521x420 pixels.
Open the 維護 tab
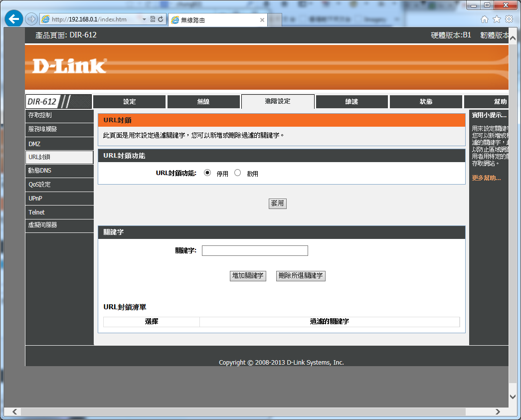[x=351, y=102]
